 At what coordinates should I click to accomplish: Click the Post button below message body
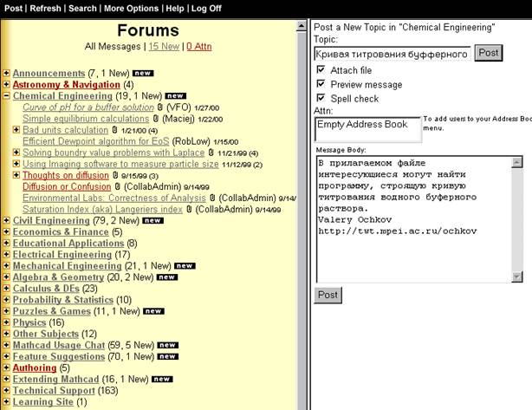click(x=328, y=295)
